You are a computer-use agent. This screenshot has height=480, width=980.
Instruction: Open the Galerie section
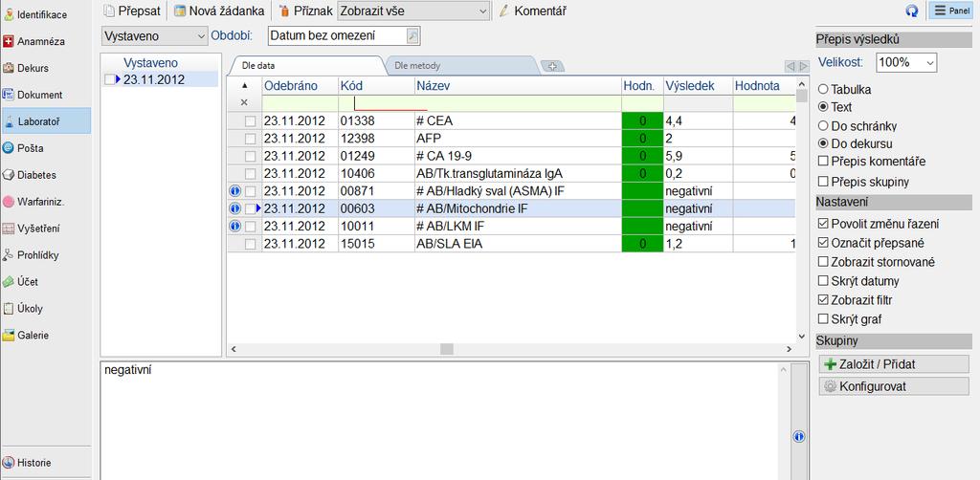tap(45, 336)
